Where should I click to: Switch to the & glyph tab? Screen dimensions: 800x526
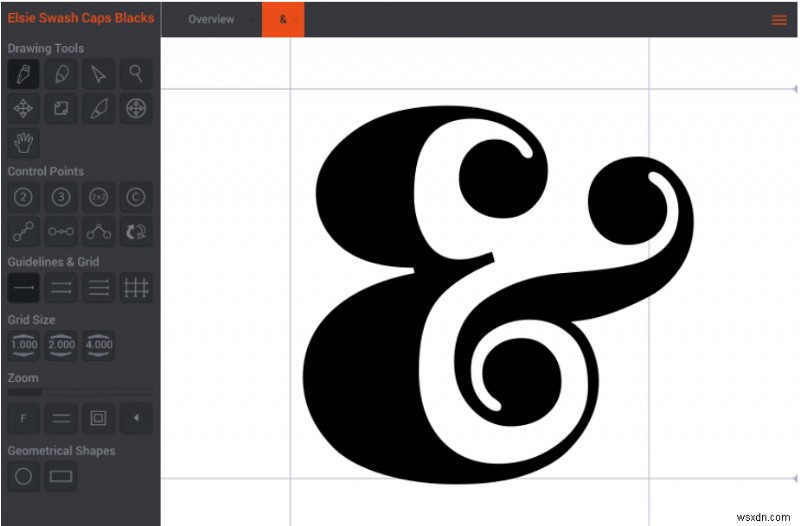tap(283, 19)
